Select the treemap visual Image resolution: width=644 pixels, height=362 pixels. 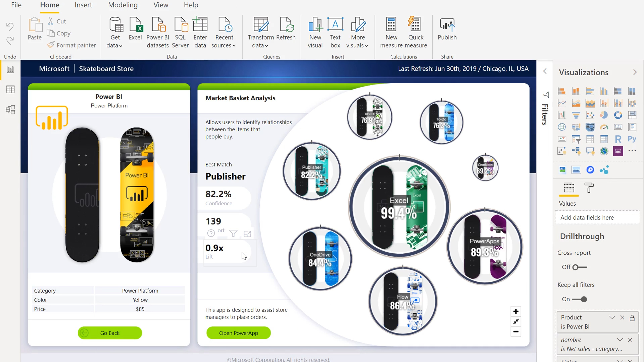click(632, 115)
